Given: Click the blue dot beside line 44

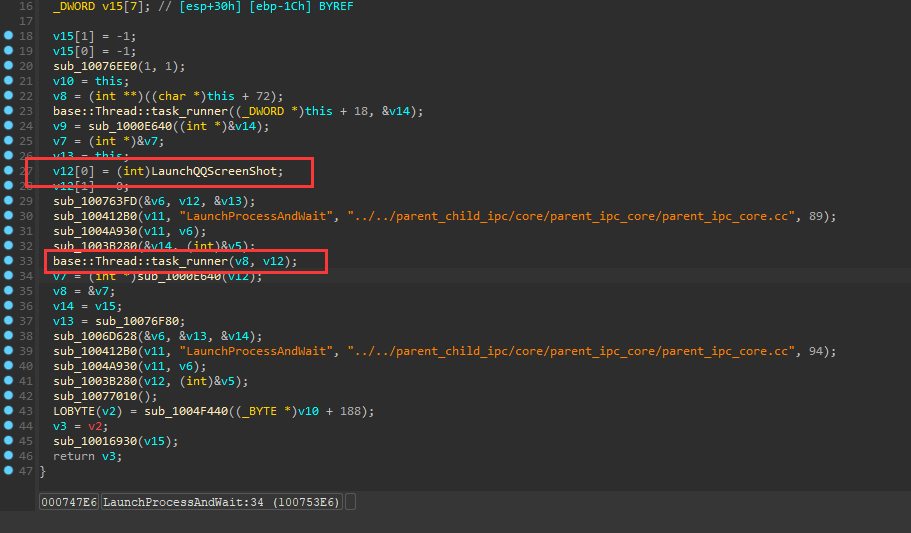Looking at the screenshot, I should [x=9, y=425].
